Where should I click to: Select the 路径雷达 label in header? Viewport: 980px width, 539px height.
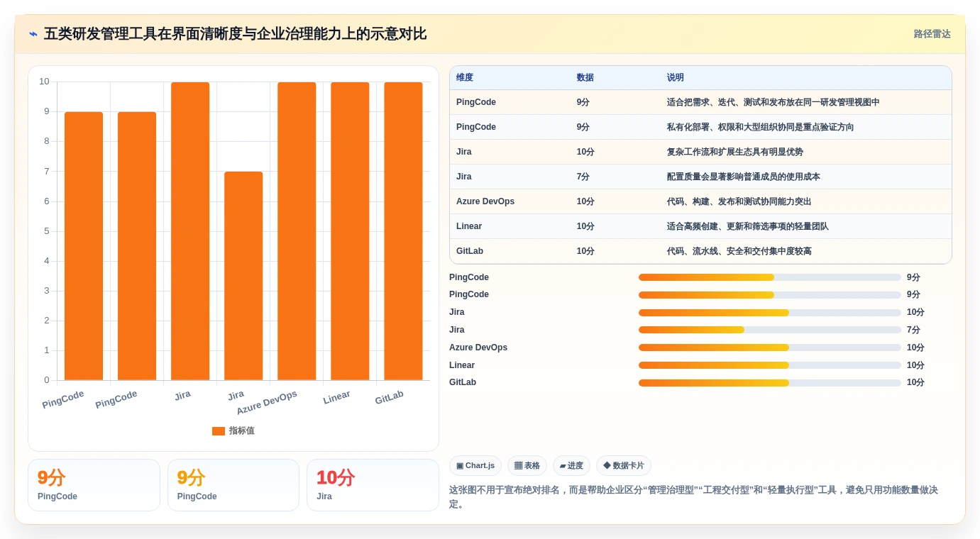click(x=932, y=34)
